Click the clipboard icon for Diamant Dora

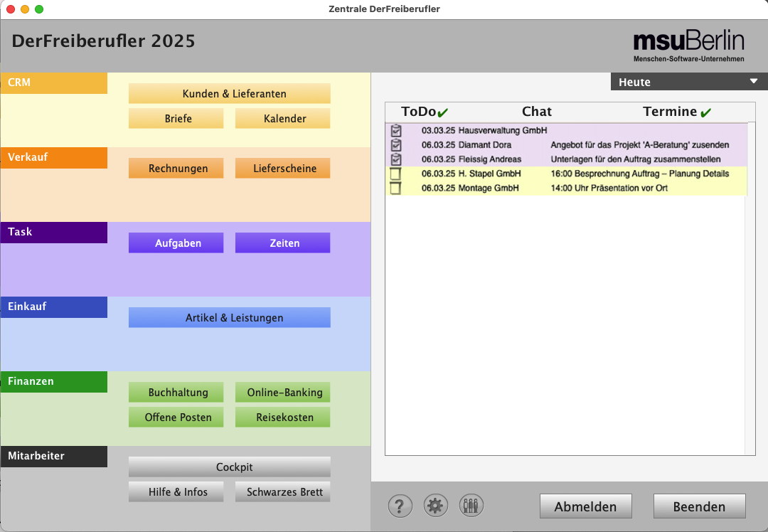tap(396, 145)
